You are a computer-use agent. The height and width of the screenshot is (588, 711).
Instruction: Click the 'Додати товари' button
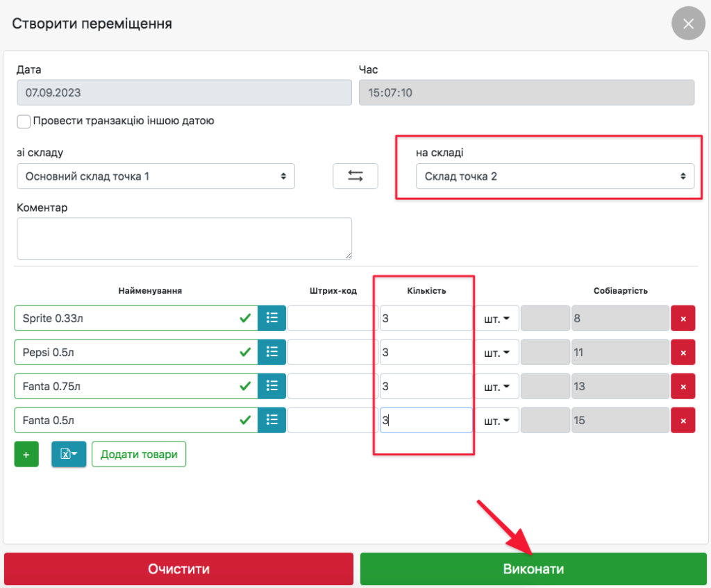point(139,455)
